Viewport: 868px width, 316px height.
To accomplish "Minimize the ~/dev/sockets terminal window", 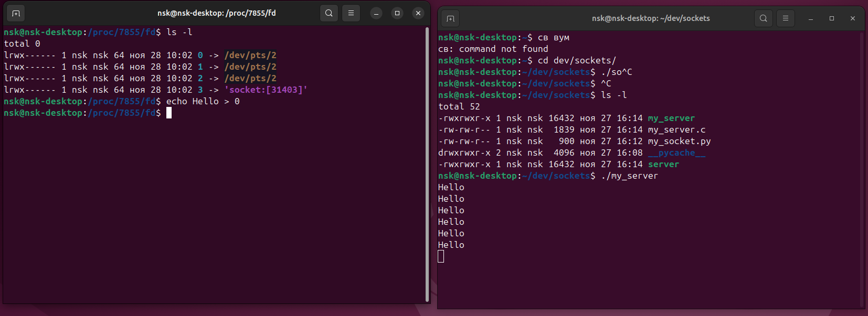I will (811, 18).
